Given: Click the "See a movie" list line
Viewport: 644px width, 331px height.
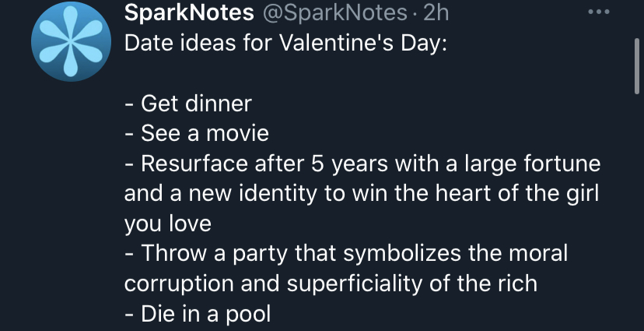Looking at the screenshot, I should tap(196, 133).
